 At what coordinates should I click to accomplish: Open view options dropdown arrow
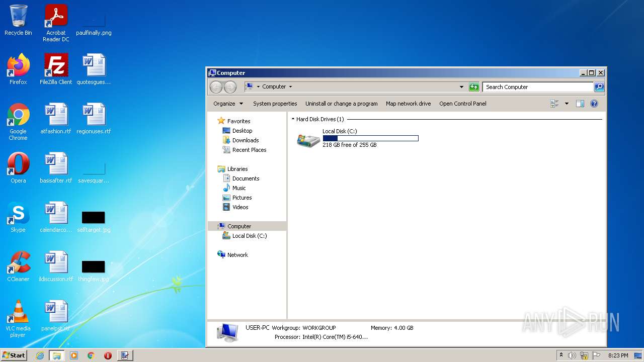click(567, 104)
